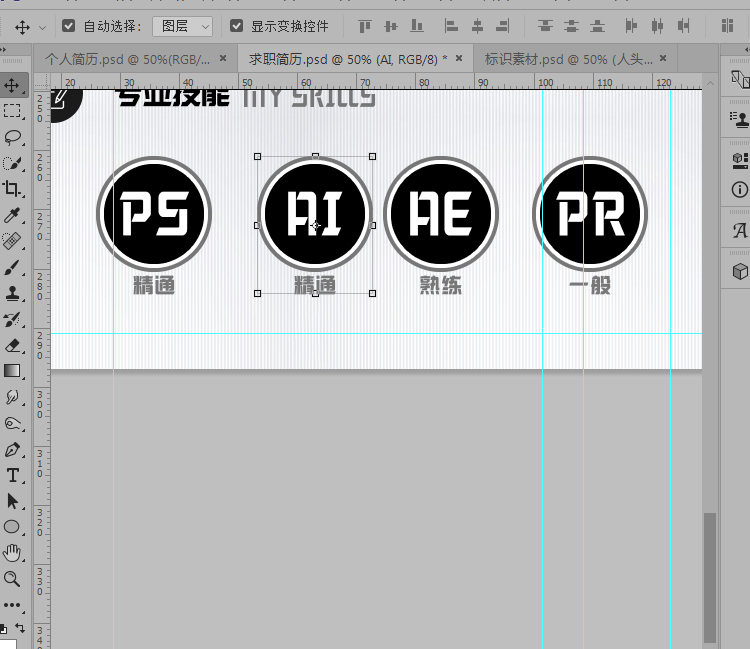Click the foreground color swatch
The width and height of the screenshot is (750, 649).
pos(7,644)
